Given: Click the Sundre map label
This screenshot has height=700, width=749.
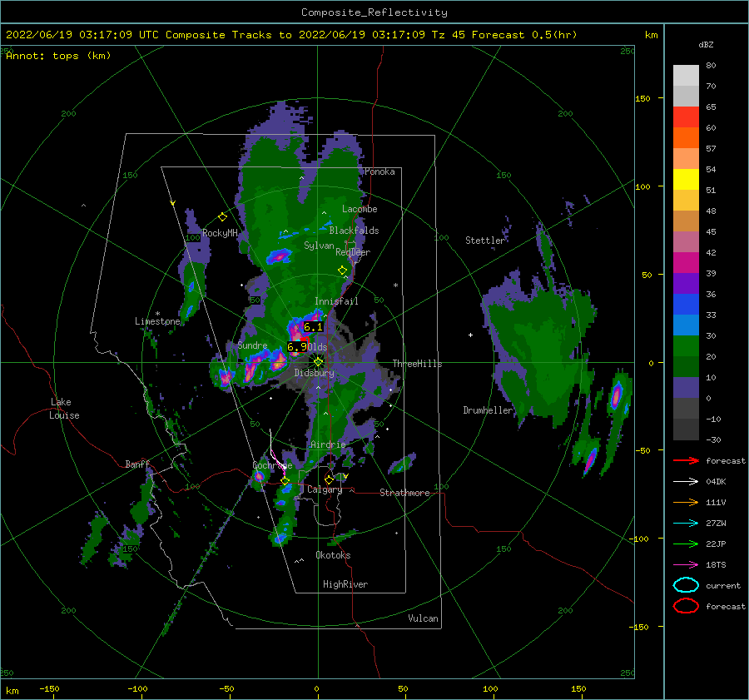Looking at the screenshot, I should click(x=252, y=345).
